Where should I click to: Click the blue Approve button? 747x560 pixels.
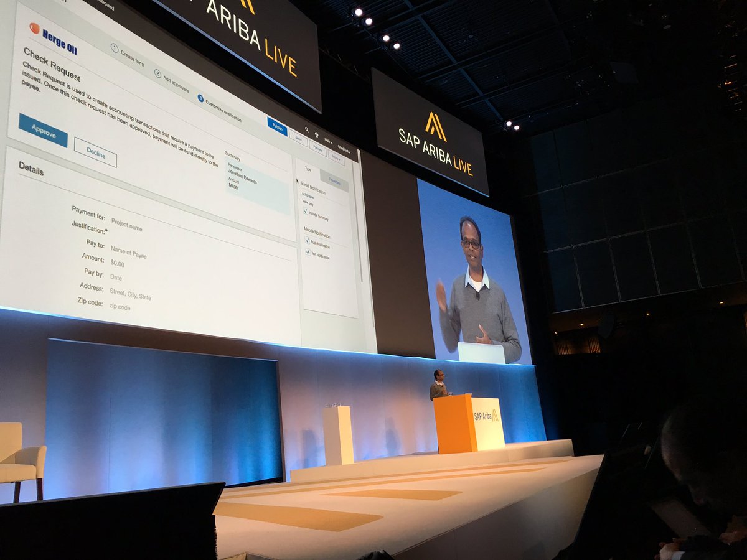coord(43,130)
